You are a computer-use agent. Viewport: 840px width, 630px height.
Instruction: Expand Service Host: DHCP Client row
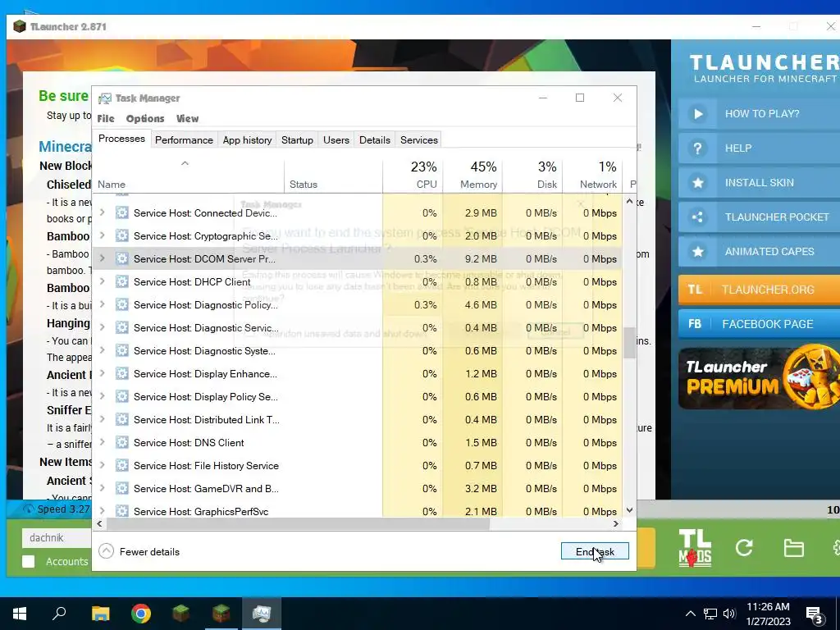[x=102, y=282]
